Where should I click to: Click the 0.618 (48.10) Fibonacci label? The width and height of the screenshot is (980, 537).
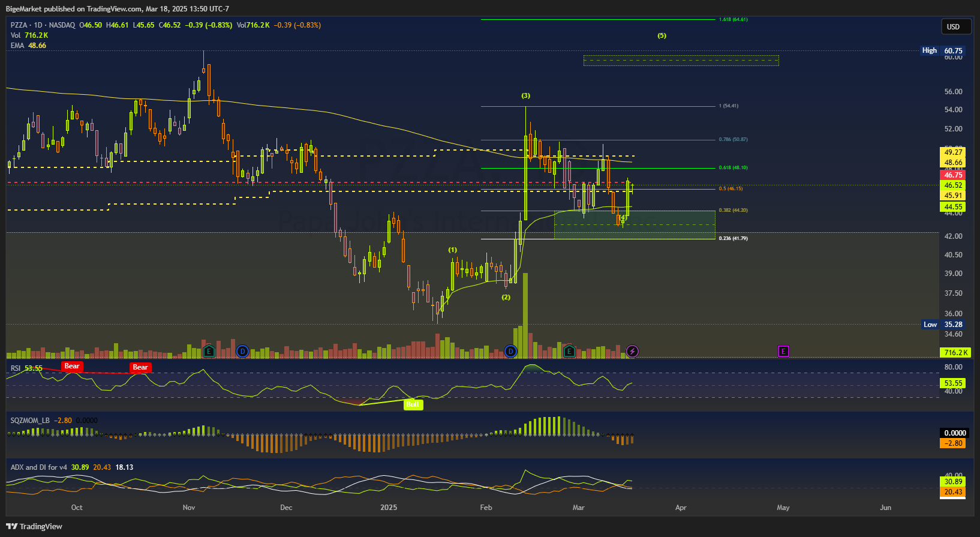733,167
